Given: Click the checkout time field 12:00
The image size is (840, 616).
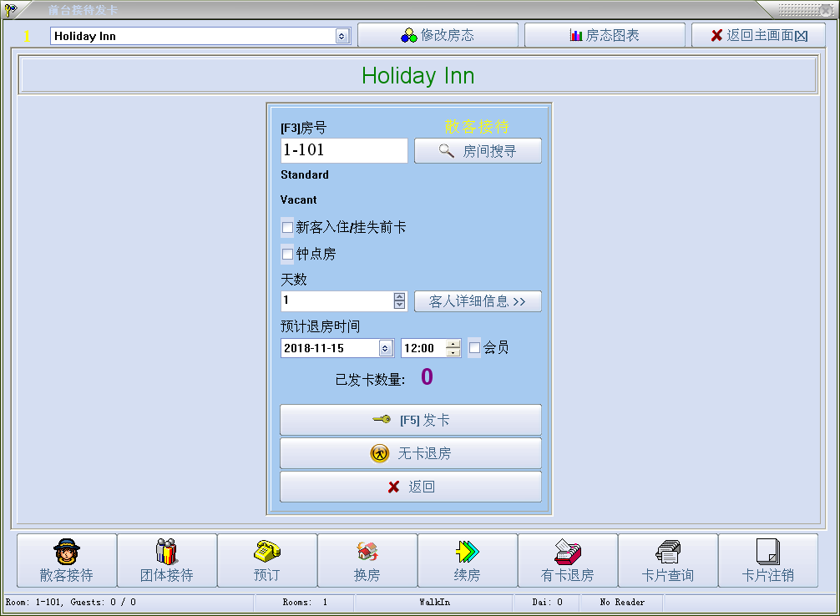Looking at the screenshot, I should 423,348.
